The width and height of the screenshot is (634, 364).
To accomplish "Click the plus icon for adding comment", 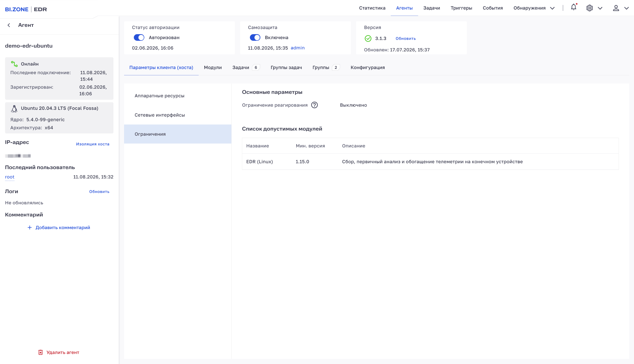I will (x=30, y=228).
